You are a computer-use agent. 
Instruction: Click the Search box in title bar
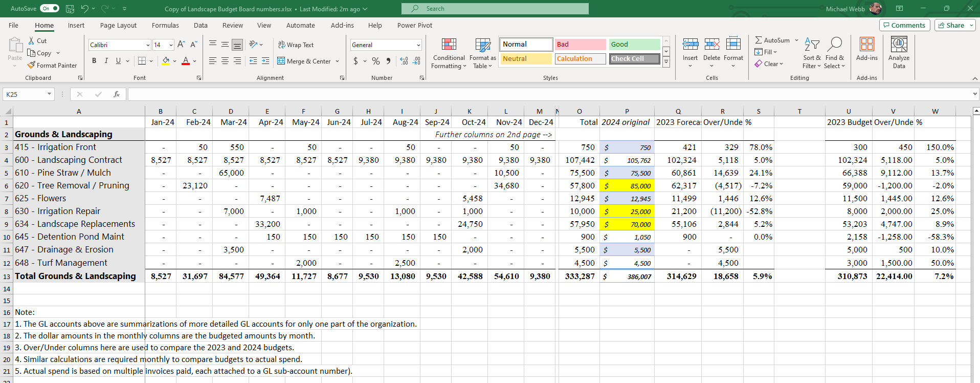click(x=495, y=9)
